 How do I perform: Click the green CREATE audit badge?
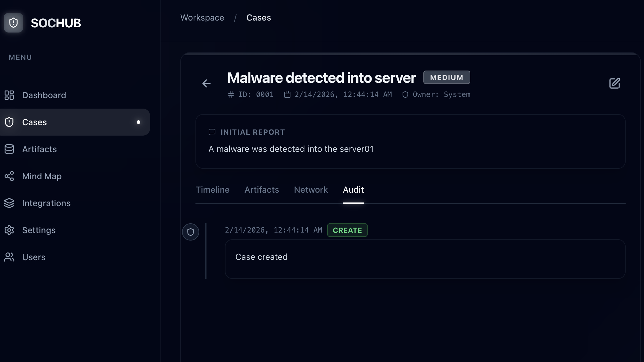(347, 230)
